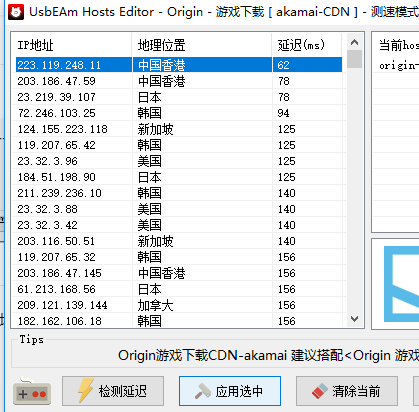
Task: Click the hammer icon on 应用选中 button
Action: [x=202, y=391]
